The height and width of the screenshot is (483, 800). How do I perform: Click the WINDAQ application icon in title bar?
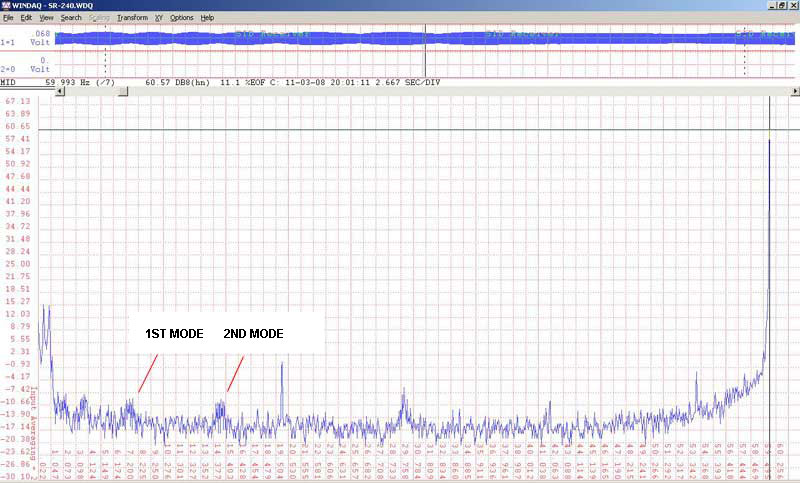(6, 5)
